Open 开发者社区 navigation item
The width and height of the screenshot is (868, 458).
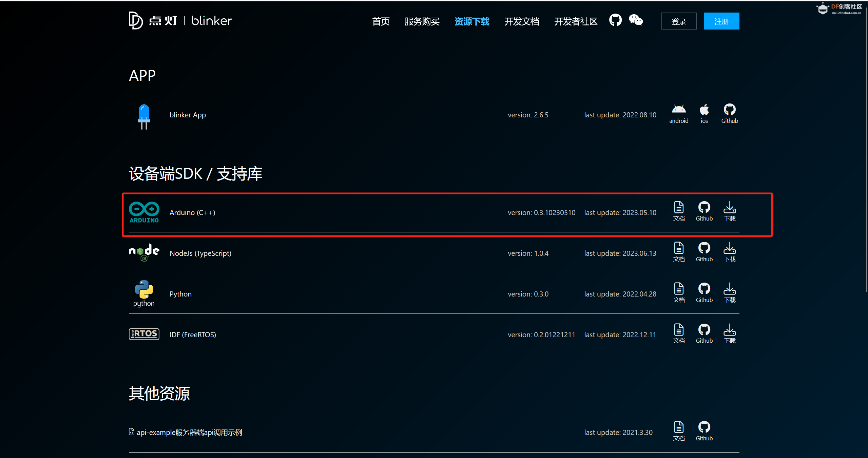pos(576,21)
